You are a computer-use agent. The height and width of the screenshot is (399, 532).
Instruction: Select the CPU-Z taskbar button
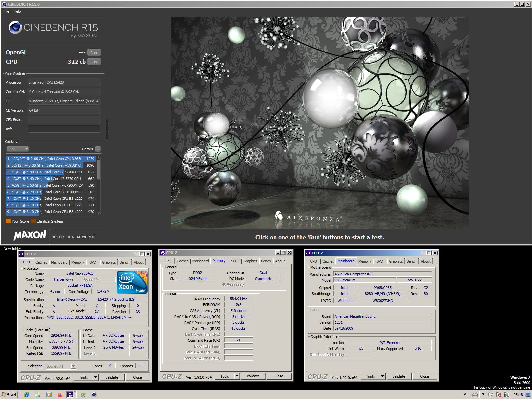70,395
